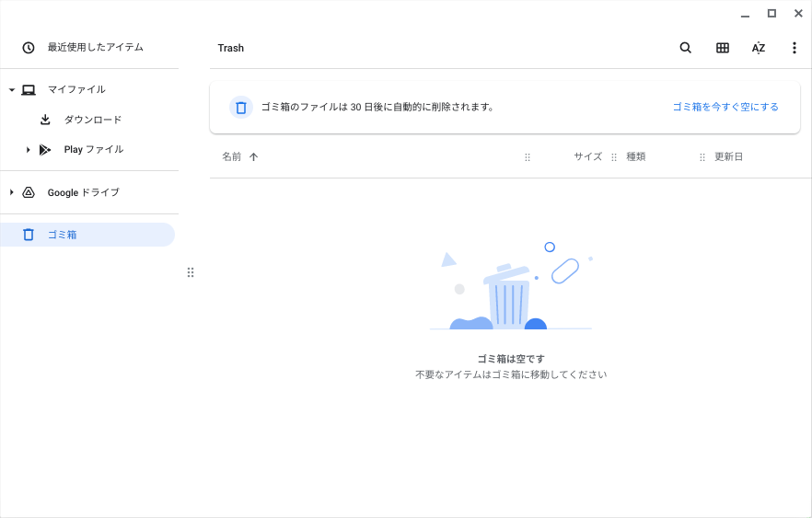The height and width of the screenshot is (518, 812).
Task: Close the Files window
Action: (798, 14)
